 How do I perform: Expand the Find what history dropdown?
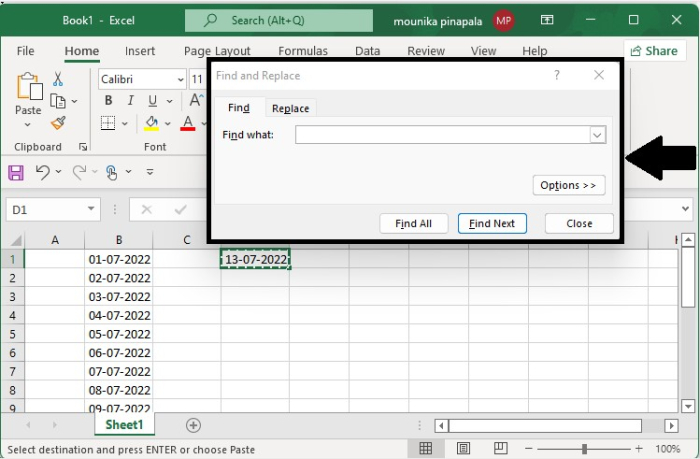pyautogui.click(x=598, y=134)
